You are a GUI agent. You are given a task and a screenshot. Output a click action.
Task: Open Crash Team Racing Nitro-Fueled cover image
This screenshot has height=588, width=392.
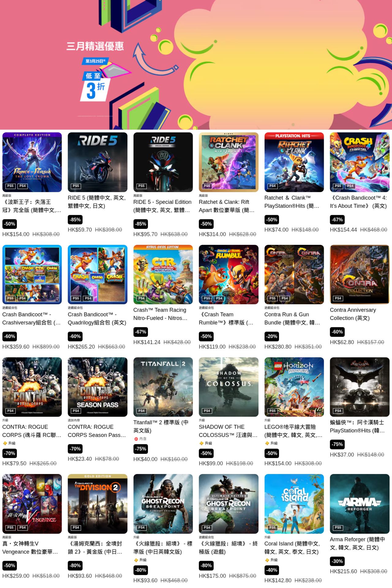pos(163,275)
